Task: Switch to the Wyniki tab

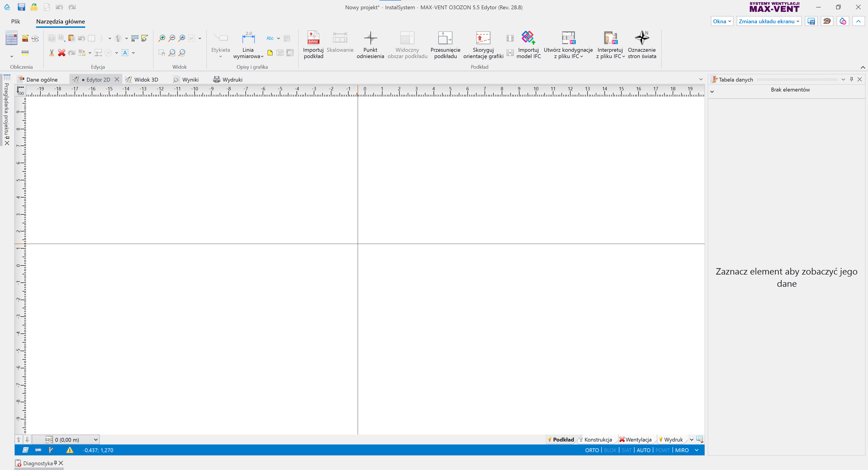Action: [x=186, y=80]
